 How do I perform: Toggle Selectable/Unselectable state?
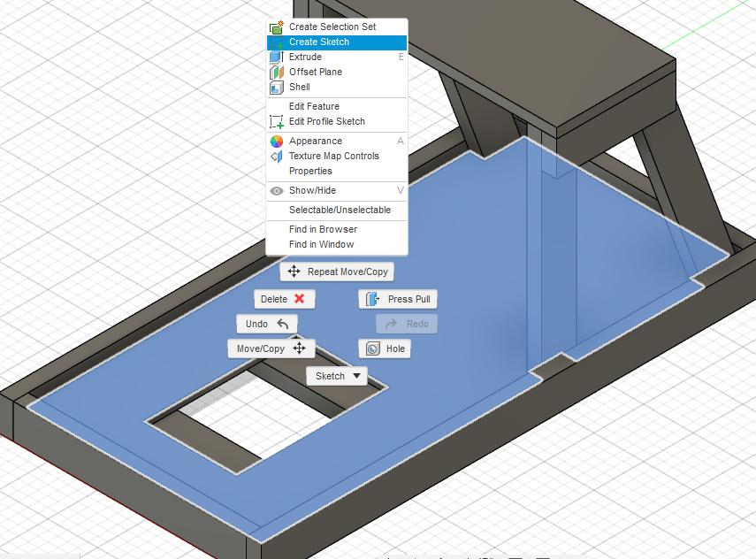pyautogui.click(x=339, y=211)
